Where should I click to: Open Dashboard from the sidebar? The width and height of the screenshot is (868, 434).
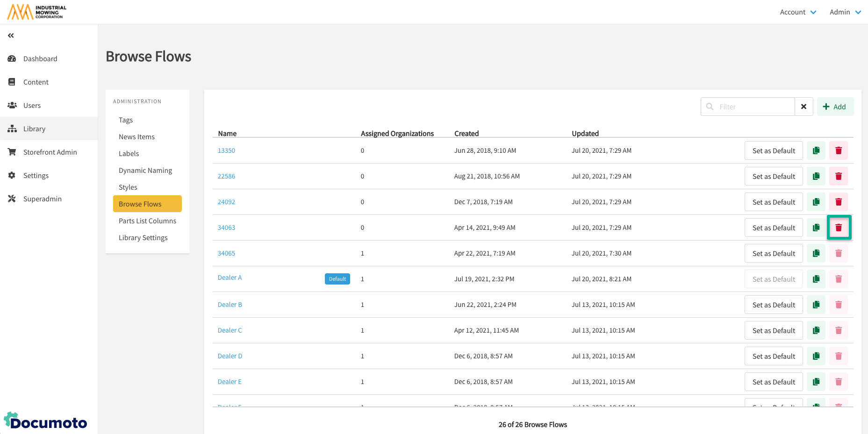tap(40, 59)
